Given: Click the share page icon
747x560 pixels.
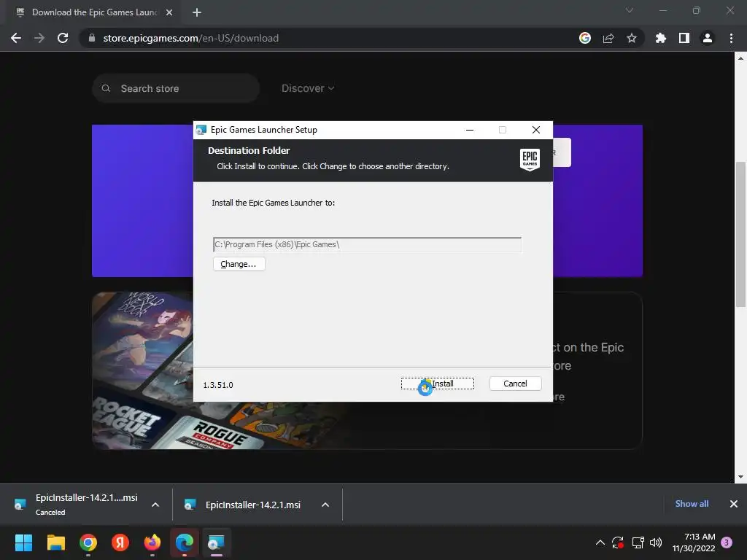Looking at the screenshot, I should [x=608, y=38].
